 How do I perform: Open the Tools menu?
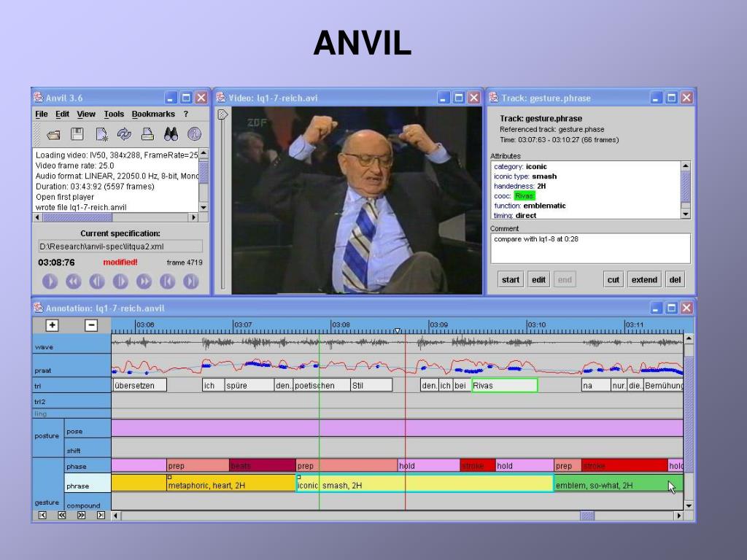[x=114, y=114]
